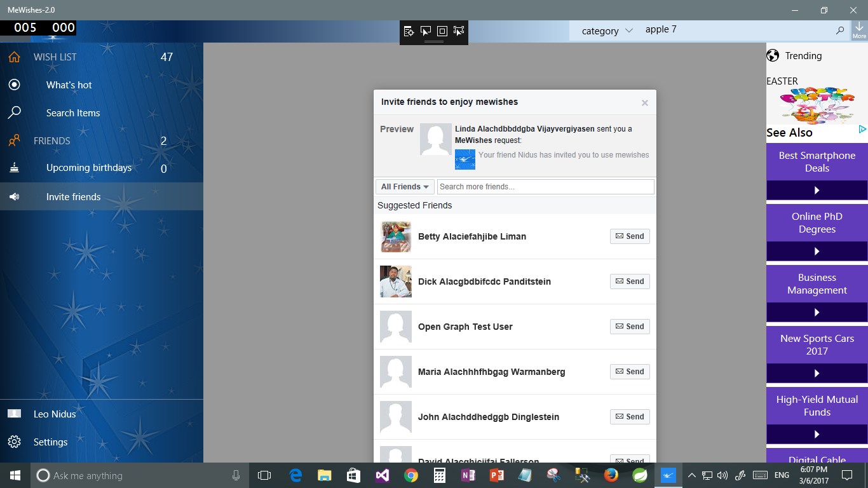Open PowerPoint from the taskbar
This screenshot has width=868, height=488.
click(x=497, y=475)
